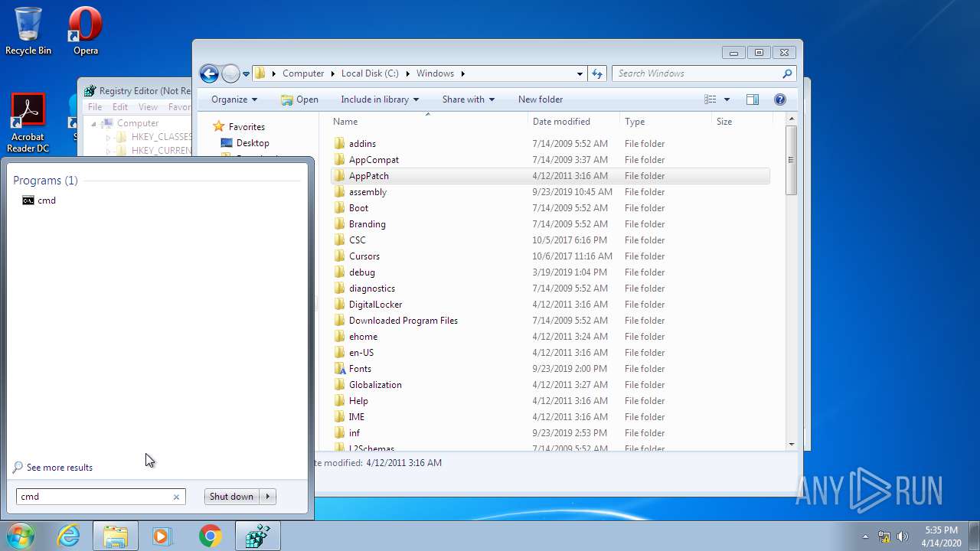Image resolution: width=980 pixels, height=551 pixels.
Task: Click the cmd search input field
Action: pyautogui.click(x=93, y=497)
